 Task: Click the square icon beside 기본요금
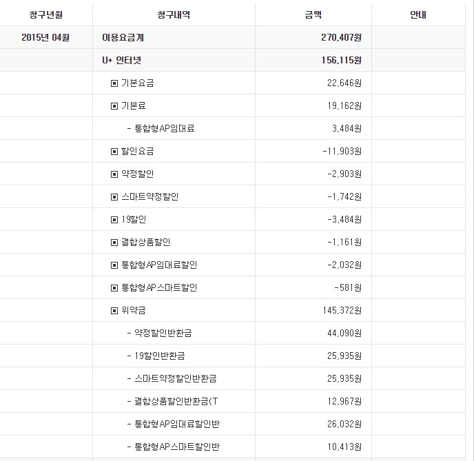[x=114, y=83]
